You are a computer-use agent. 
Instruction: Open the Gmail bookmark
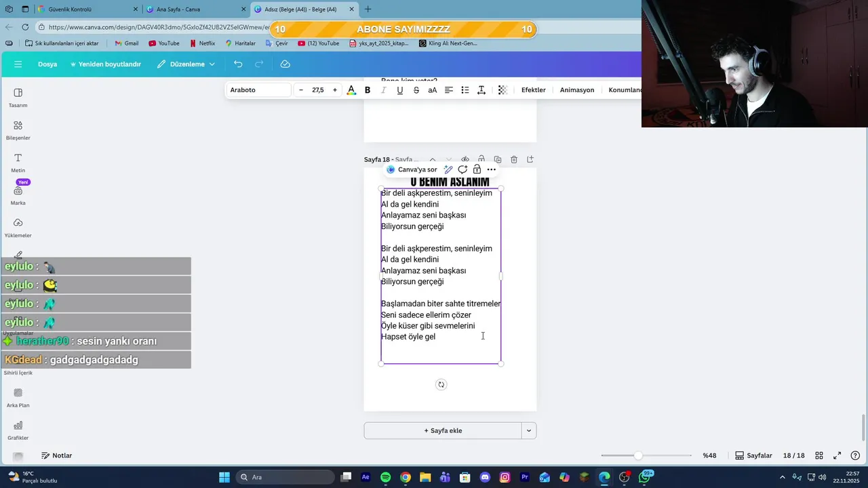[127, 43]
